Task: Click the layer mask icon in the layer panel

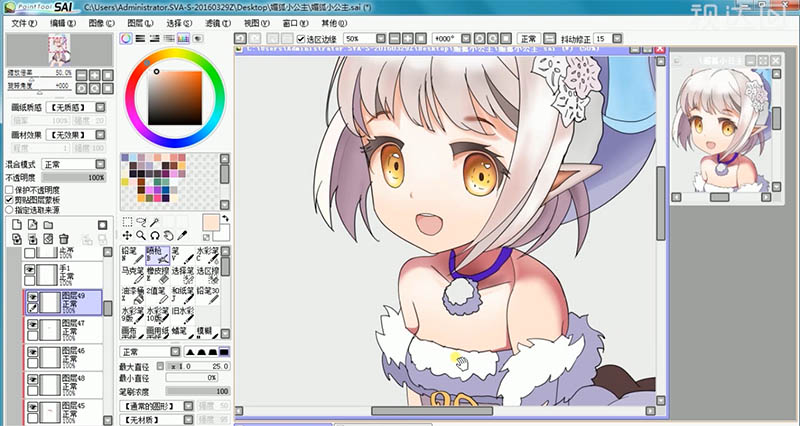Action: [x=102, y=225]
